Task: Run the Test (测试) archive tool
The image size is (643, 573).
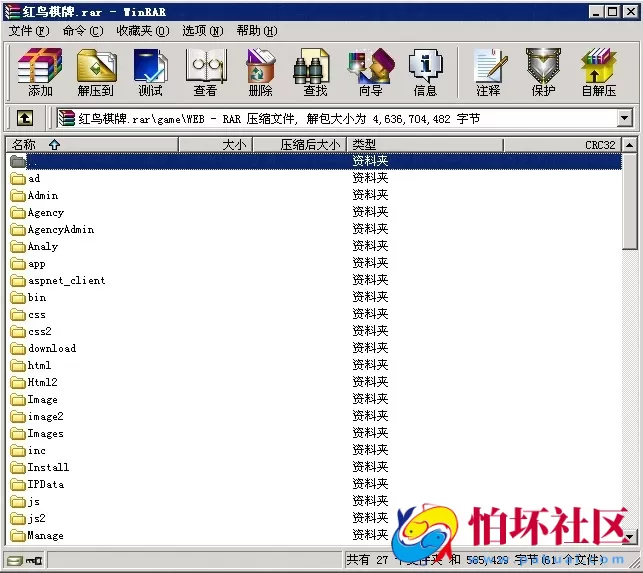Action: click(x=150, y=73)
